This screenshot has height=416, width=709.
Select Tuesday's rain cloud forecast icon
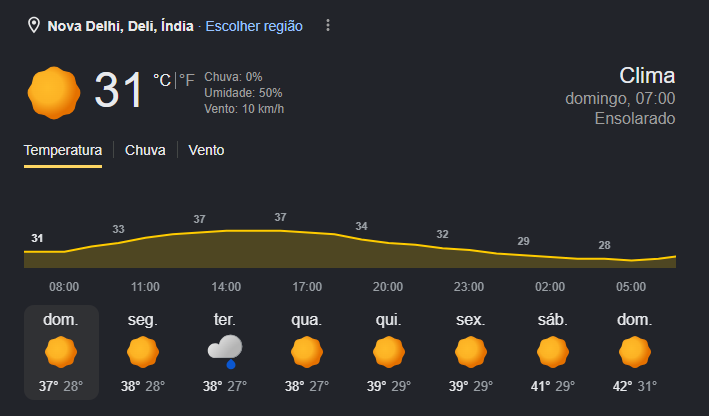click(x=225, y=352)
